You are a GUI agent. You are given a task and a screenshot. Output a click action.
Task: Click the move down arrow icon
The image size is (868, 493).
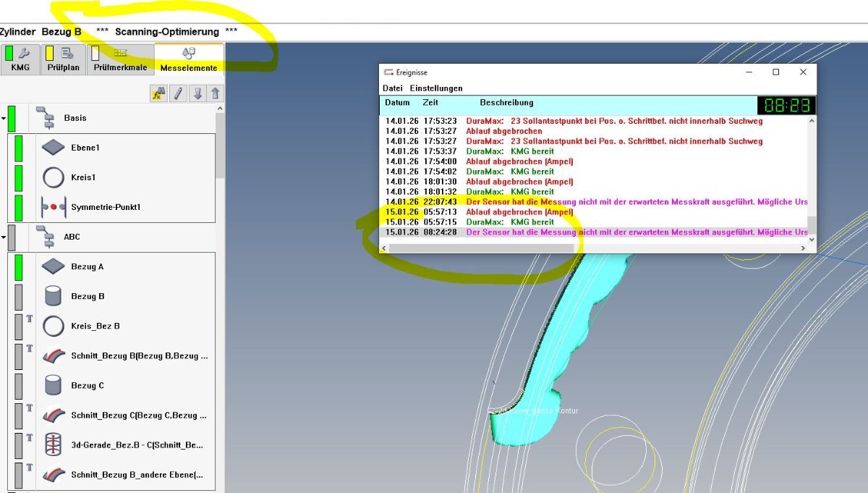[x=197, y=93]
